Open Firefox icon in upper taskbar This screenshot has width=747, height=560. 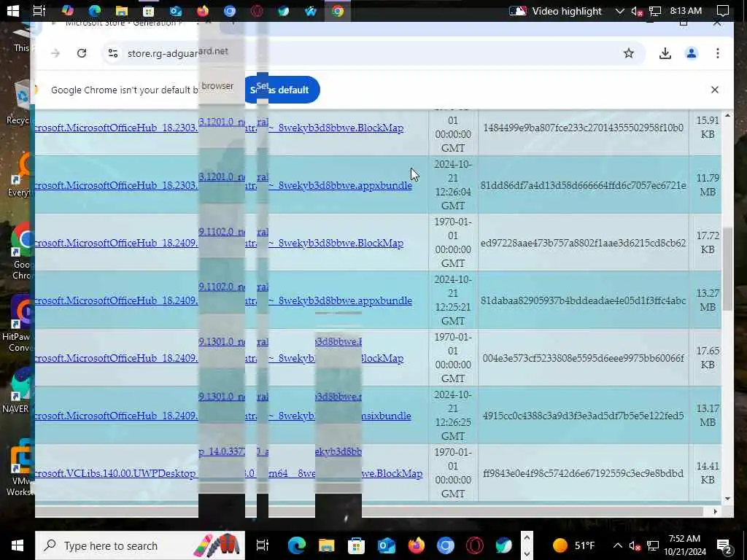(x=203, y=10)
